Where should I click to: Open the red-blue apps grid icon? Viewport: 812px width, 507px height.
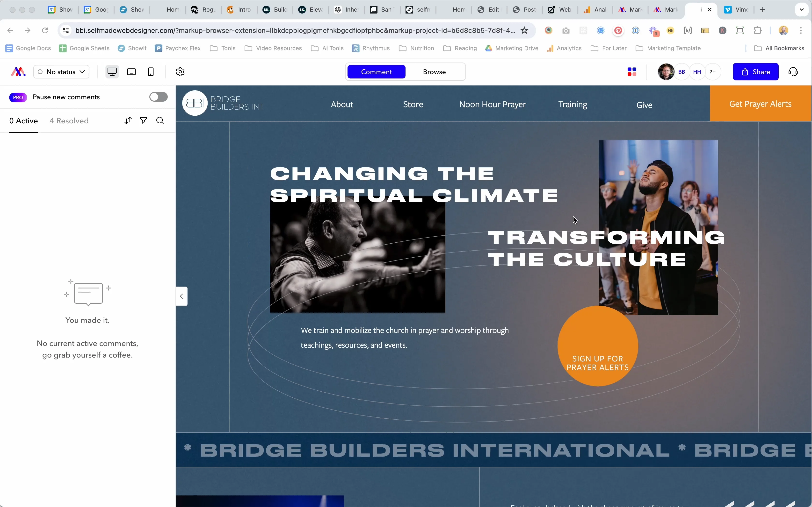(x=632, y=72)
